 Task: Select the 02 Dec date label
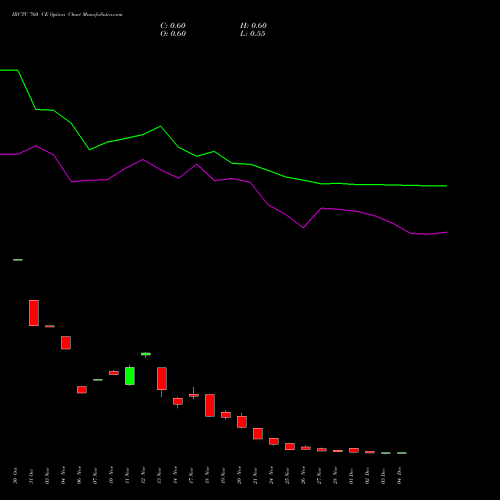point(367,476)
